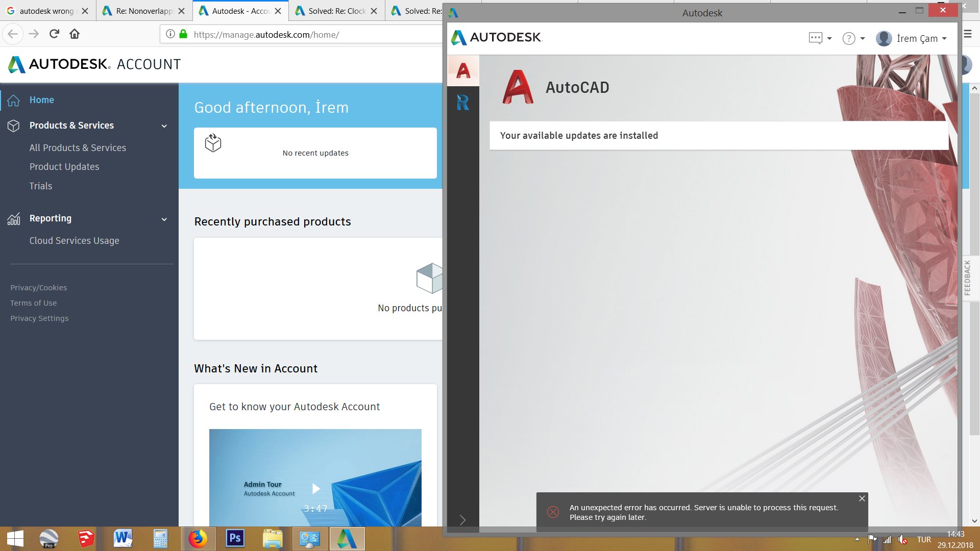This screenshot has height=551, width=980.
Task: Click the browser back arrow
Action: 13,34
